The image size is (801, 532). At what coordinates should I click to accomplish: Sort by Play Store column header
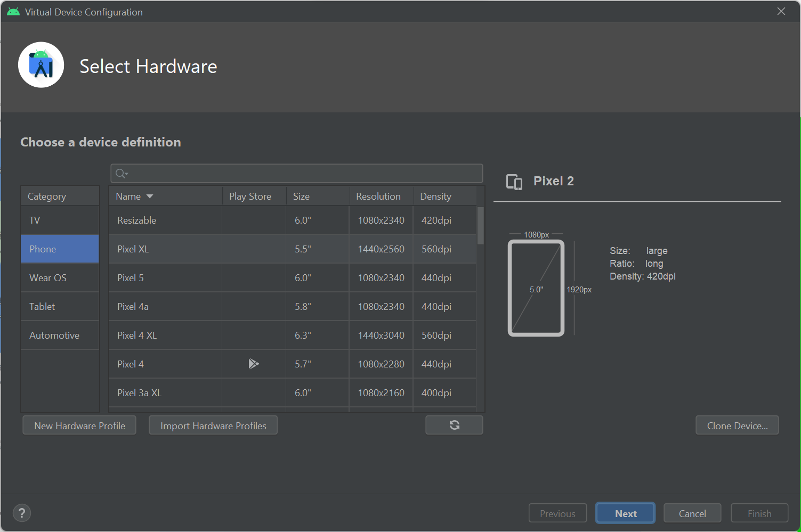254,196
